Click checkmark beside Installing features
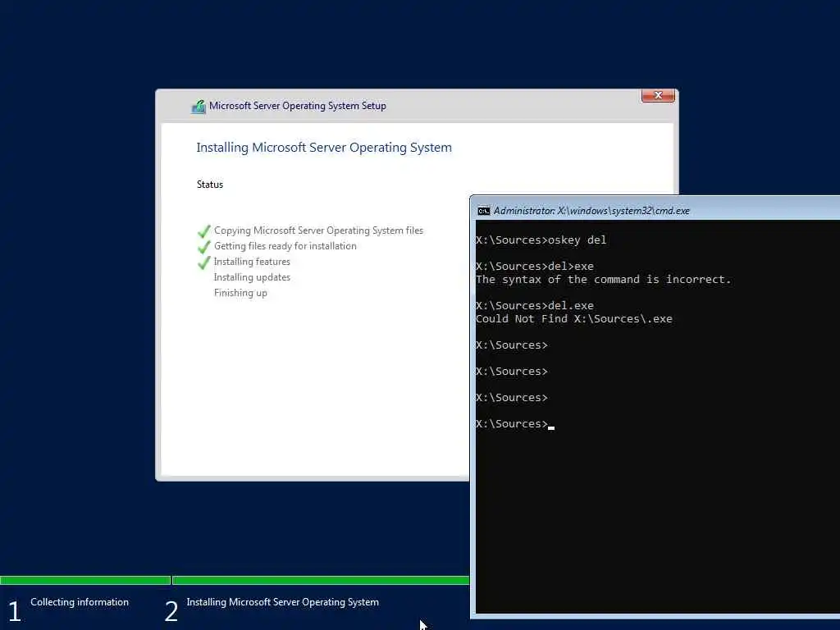Image resolution: width=840 pixels, height=630 pixels. 204,262
